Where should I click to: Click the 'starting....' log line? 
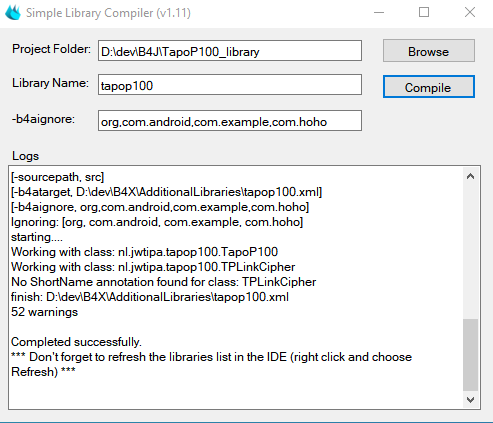tap(37, 237)
